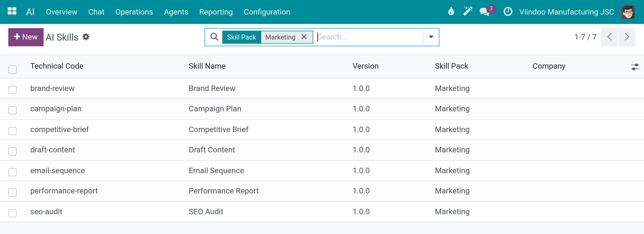Check the brand-review row checkbox

pos(12,90)
